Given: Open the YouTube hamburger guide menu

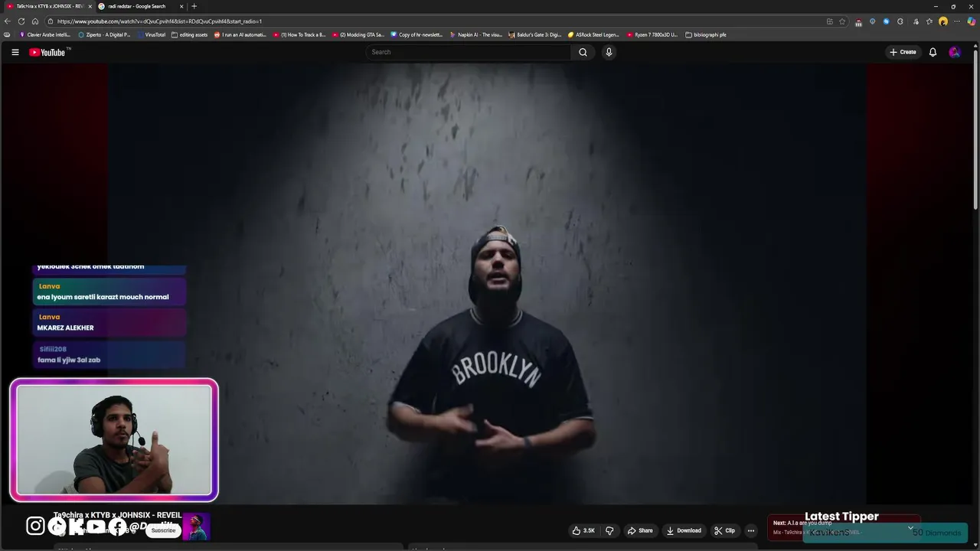Looking at the screenshot, I should tap(15, 52).
